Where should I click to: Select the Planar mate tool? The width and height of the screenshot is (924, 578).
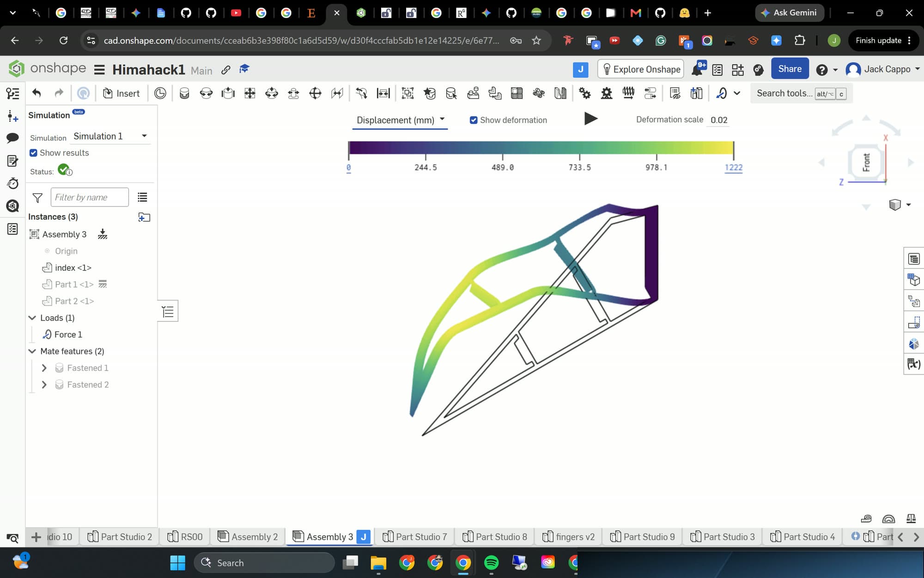(x=250, y=93)
